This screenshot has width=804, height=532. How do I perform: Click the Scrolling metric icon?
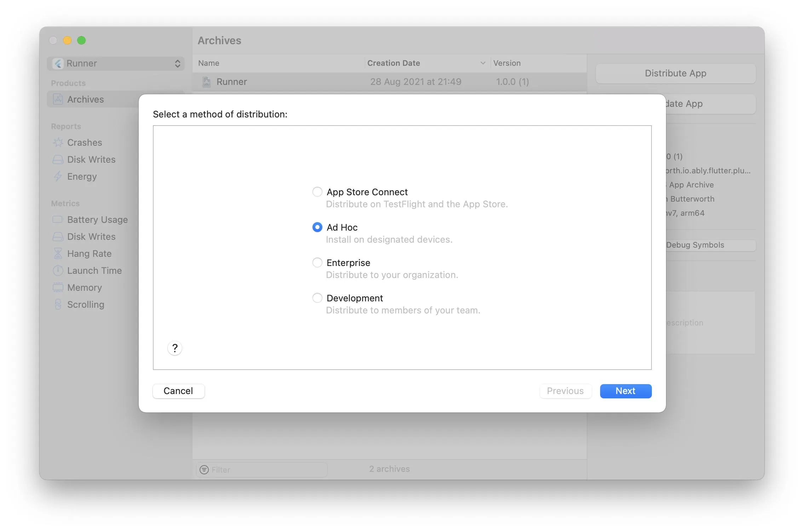tap(58, 304)
